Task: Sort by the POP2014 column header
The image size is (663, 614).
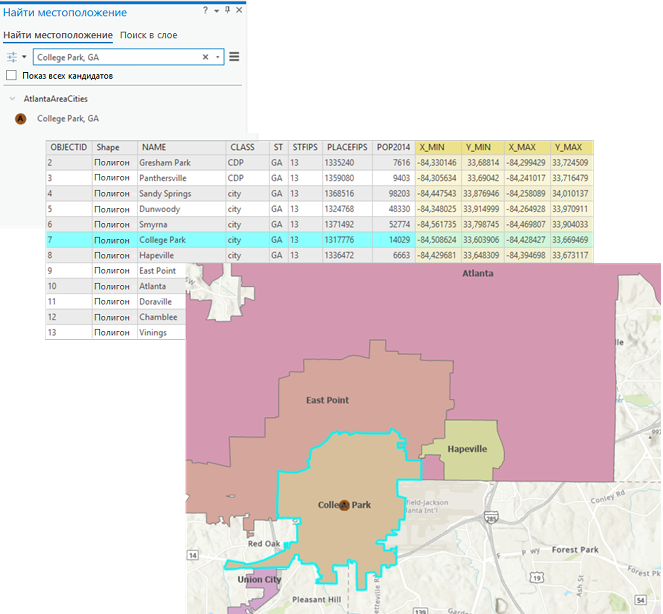Action: [x=394, y=147]
